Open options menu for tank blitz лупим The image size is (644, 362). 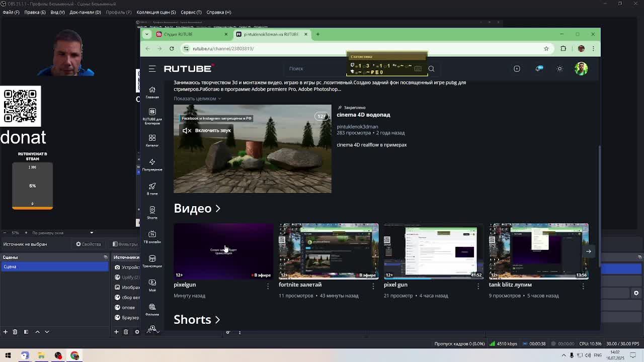583,286
